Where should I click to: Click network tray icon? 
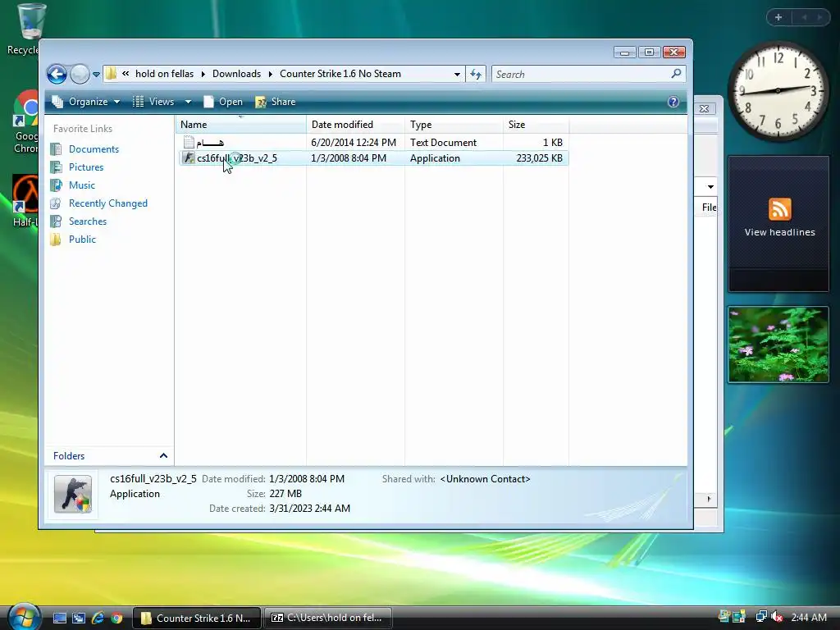click(760, 617)
